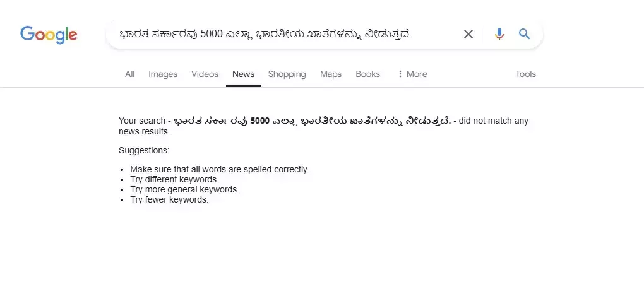The height and width of the screenshot is (296, 644).
Task: Click 'Make sure that all words are spelled correctly'
Action: (219, 169)
